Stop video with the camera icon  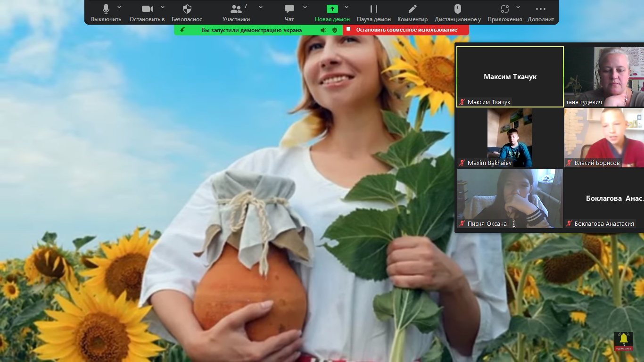tap(147, 9)
